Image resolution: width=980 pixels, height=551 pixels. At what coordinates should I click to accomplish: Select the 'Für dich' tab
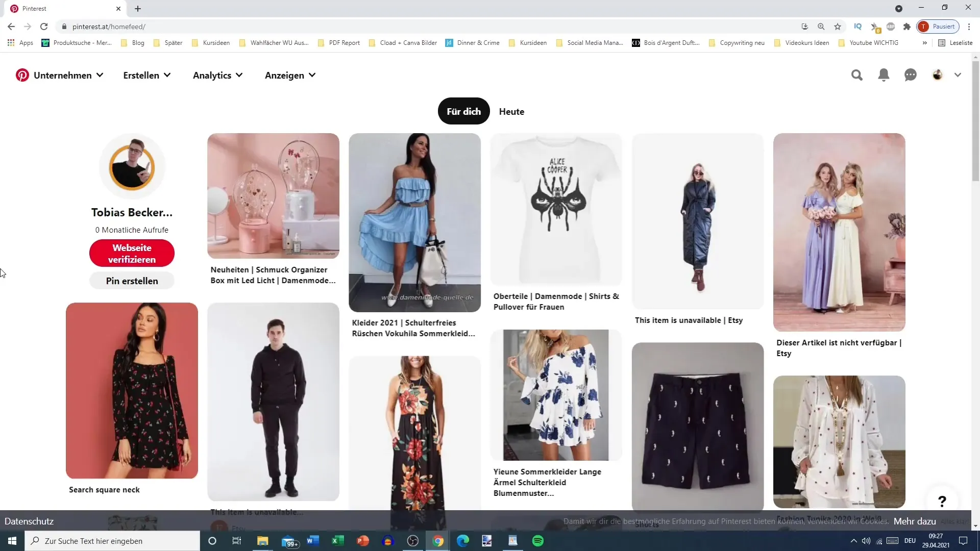tap(465, 112)
